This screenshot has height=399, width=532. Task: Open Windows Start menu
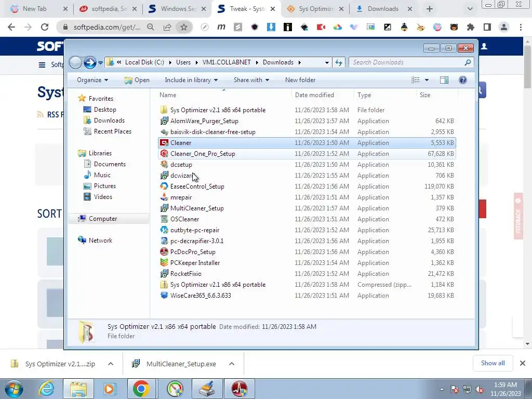click(x=14, y=389)
